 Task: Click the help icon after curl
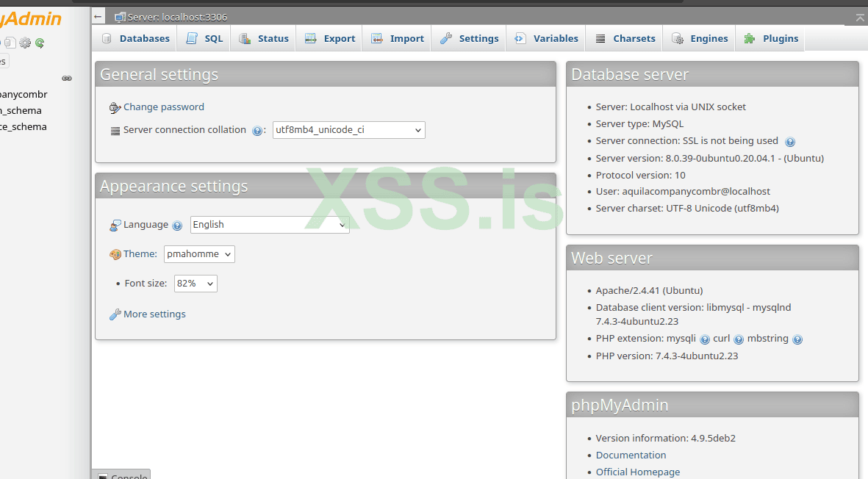pyautogui.click(x=739, y=339)
